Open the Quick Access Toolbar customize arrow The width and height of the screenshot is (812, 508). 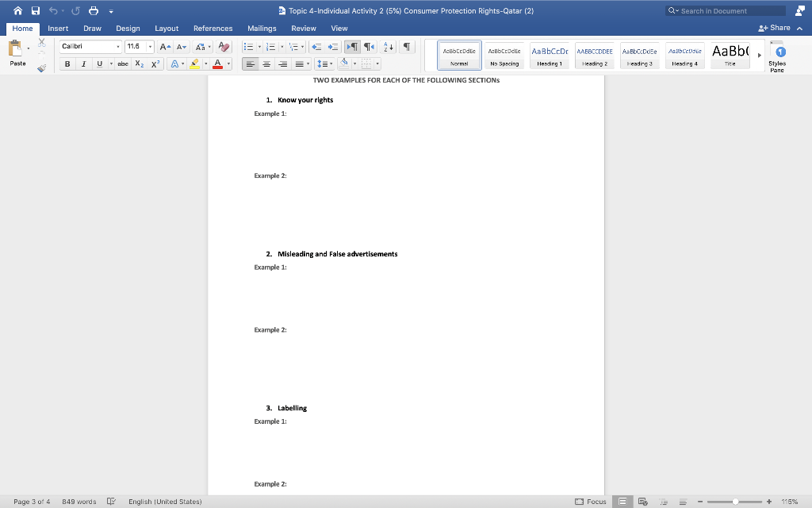tap(111, 11)
